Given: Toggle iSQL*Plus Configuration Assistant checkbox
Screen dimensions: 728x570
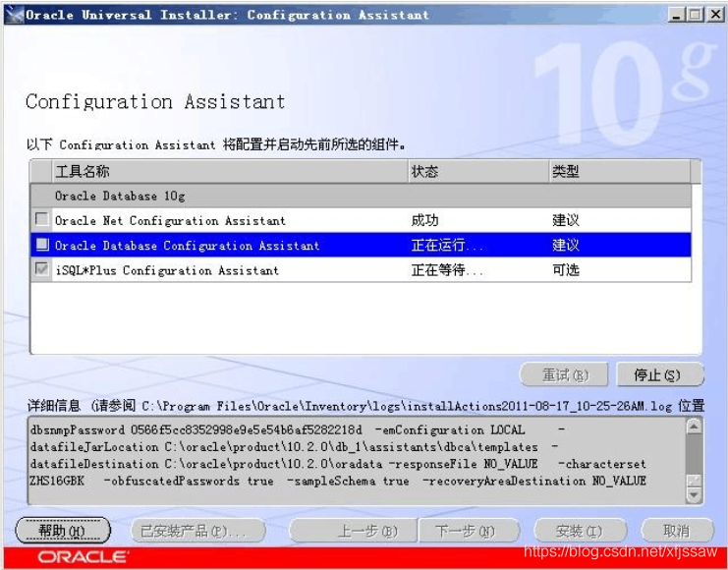Looking at the screenshot, I should [42, 269].
